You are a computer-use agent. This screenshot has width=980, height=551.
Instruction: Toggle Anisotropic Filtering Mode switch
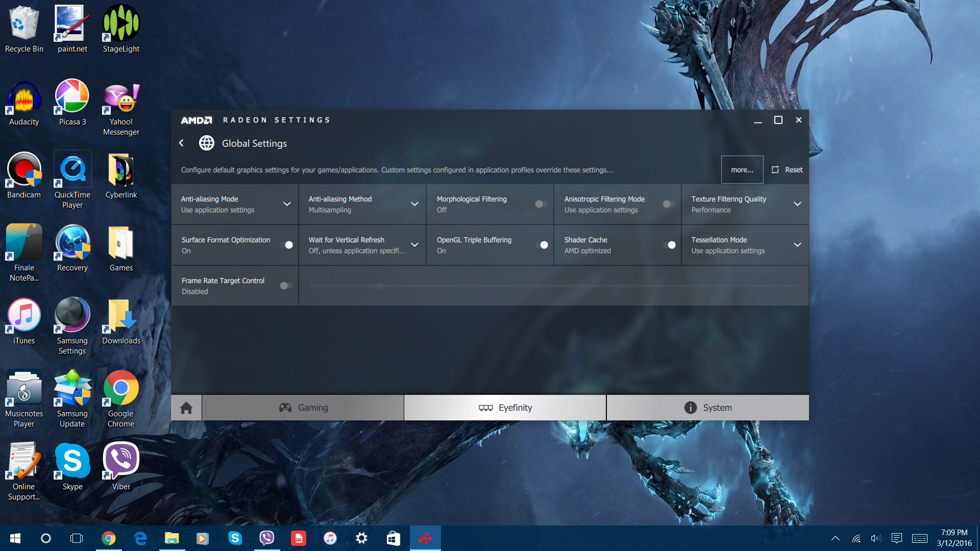coord(669,204)
